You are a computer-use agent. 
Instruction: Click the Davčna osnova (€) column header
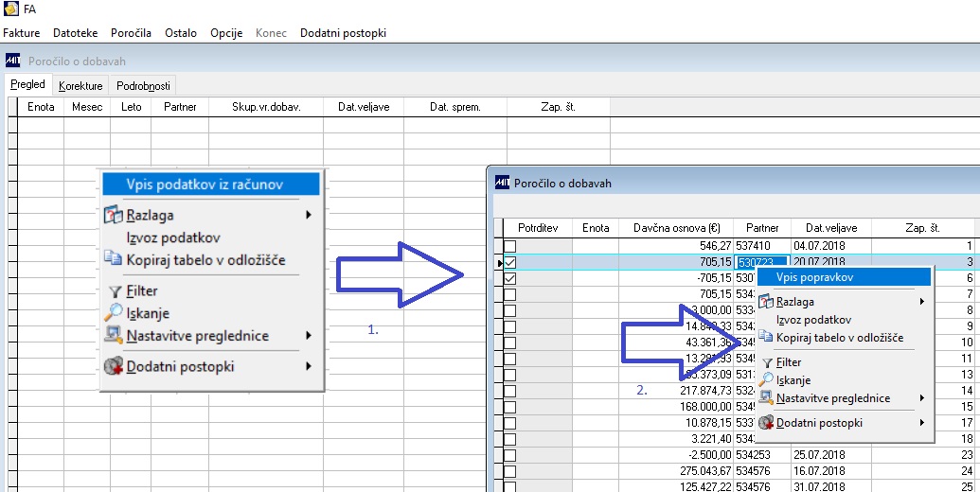[676, 228]
